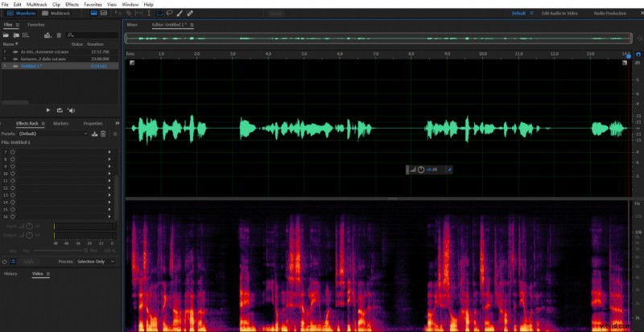644x332 pixels.
Task: Click the Output gain knob
Action: pos(29,235)
